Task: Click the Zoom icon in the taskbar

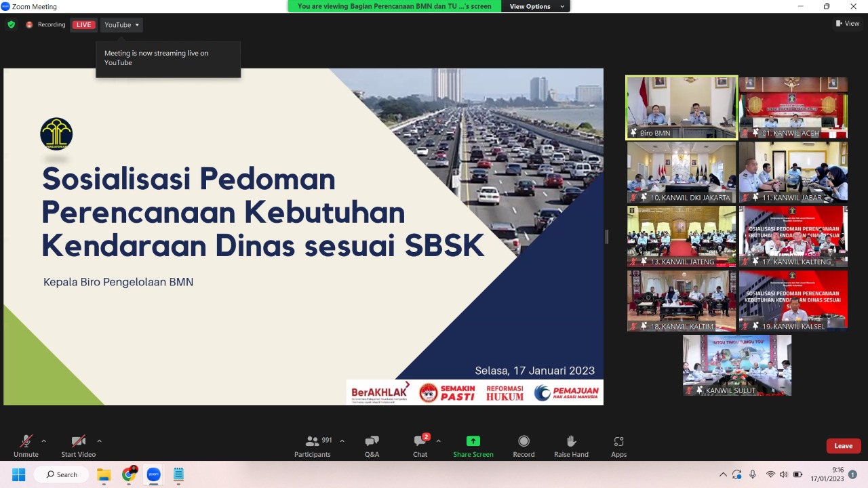Action: coord(153,474)
